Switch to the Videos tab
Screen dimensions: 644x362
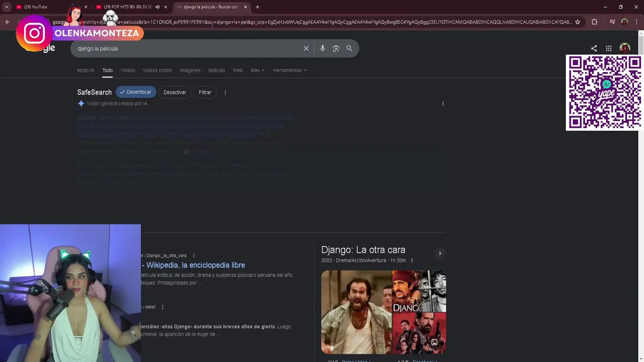[x=128, y=70]
